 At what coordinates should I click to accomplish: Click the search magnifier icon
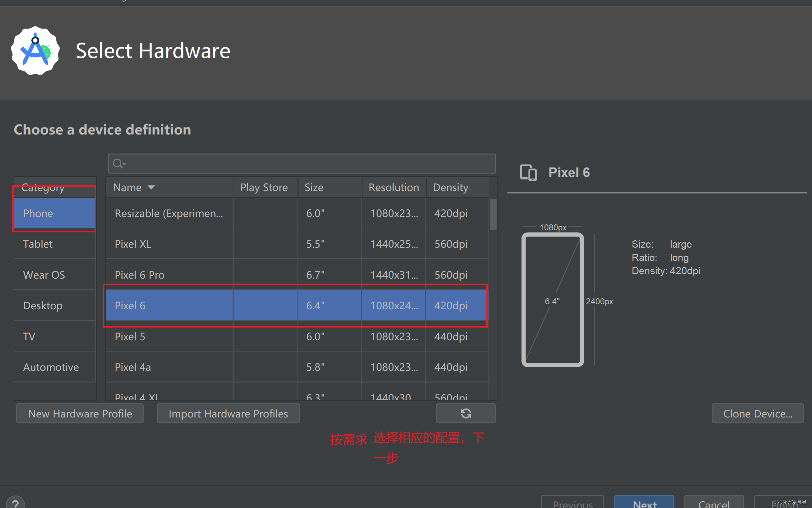[118, 164]
